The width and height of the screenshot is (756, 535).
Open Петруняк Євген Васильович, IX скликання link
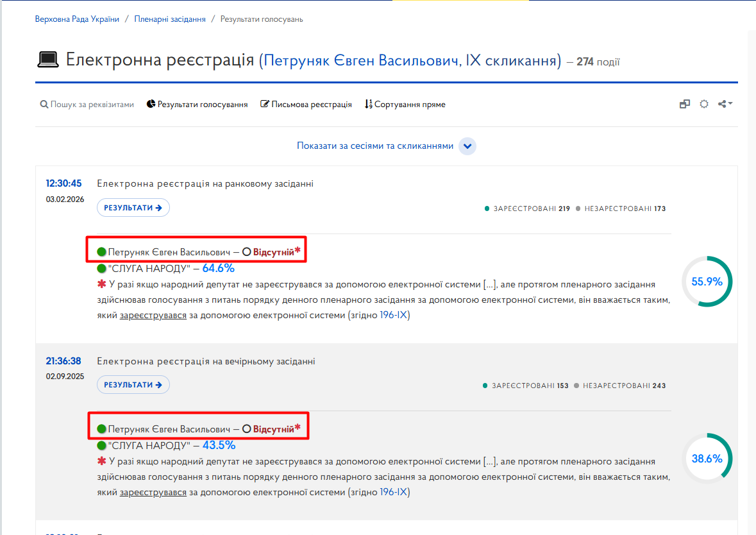tap(410, 60)
